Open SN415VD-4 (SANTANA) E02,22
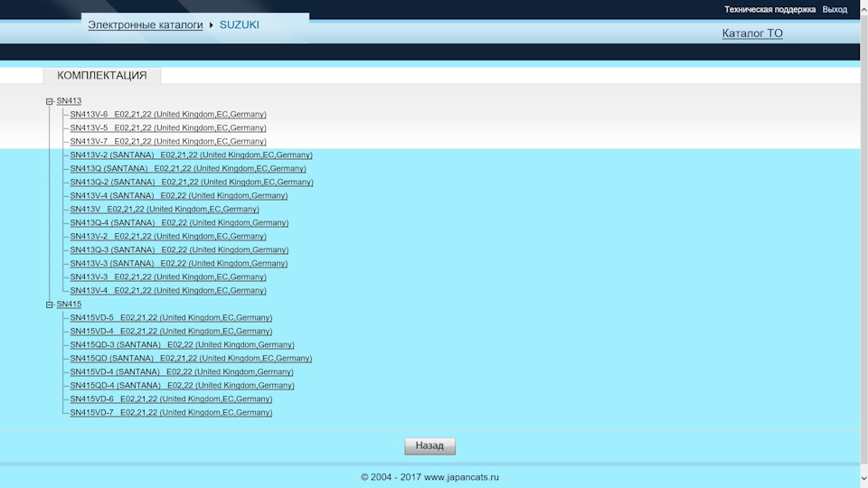The height and width of the screenshot is (488, 868). tap(182, 371)
